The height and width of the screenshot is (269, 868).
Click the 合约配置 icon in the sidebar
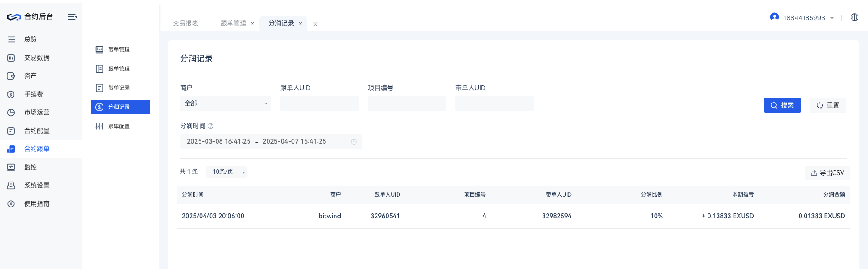(11, 131)
